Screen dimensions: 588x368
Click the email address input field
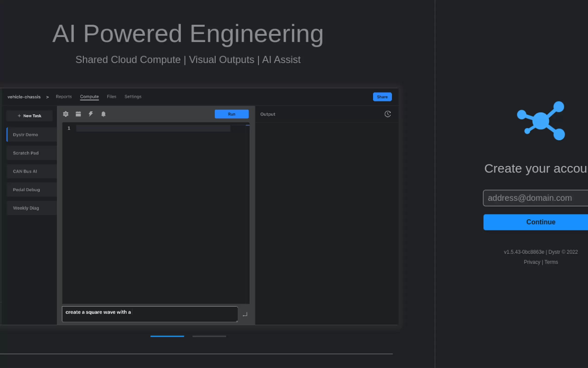pos(535,198)
